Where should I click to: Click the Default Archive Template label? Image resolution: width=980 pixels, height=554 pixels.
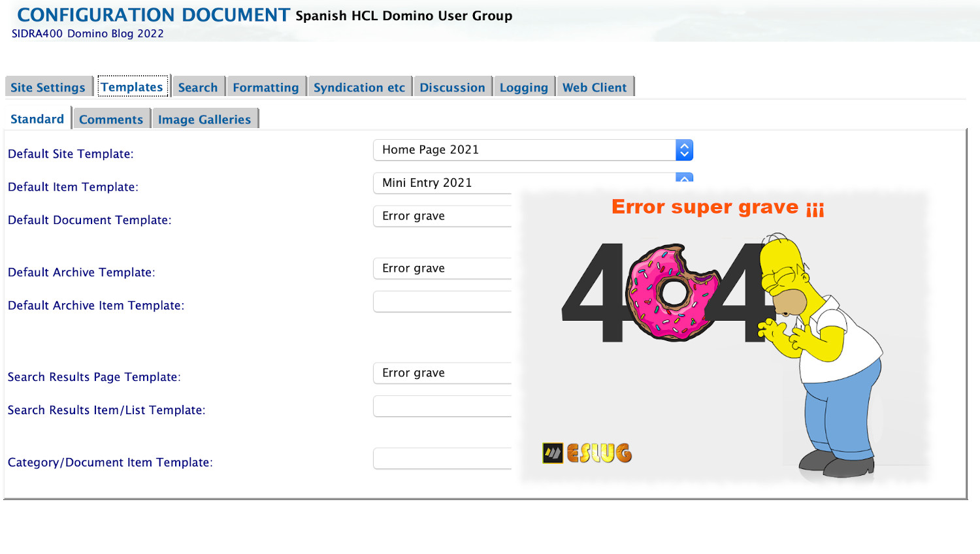point(82,272)
